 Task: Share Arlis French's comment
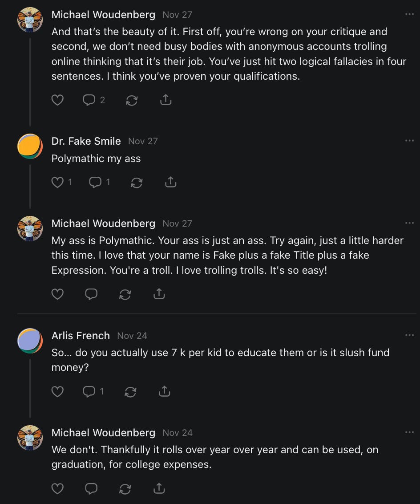[164, 391]
